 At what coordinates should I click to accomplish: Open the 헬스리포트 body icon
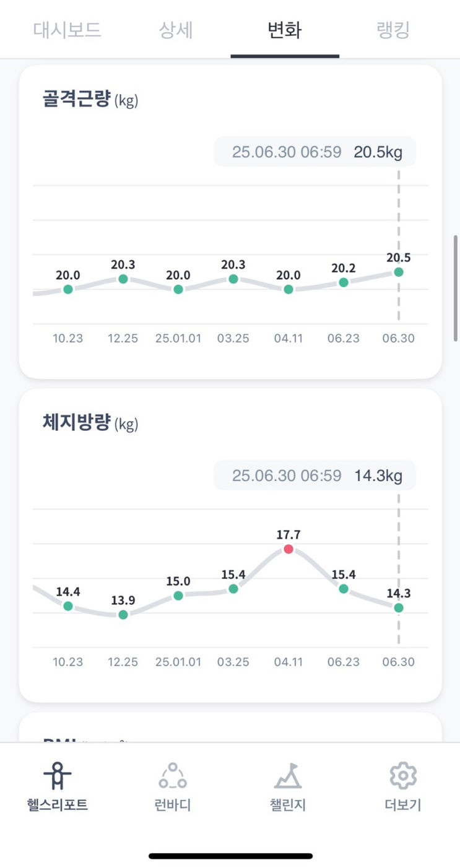58,776
